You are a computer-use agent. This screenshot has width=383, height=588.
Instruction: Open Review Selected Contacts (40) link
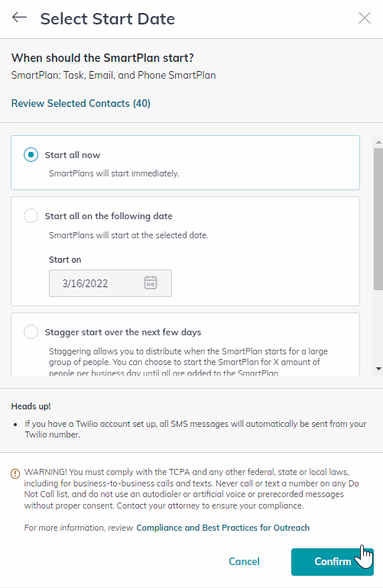[x=81, y=103]
